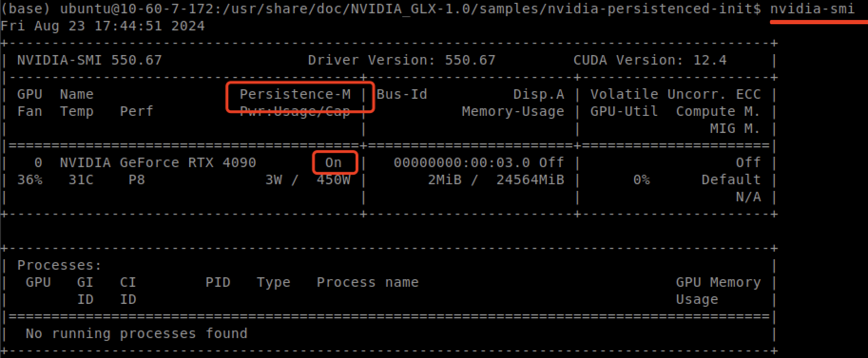Click the 31C temperature reading
This screenshot has height=358, width=868.
[x=81, y=180]
